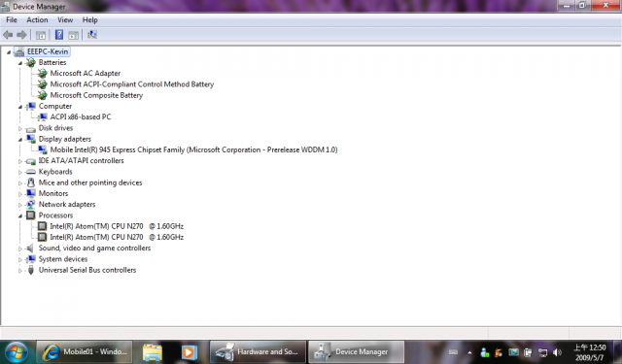Open the File menu
This screenshot has height=364, width=622.
pos(12,19)
